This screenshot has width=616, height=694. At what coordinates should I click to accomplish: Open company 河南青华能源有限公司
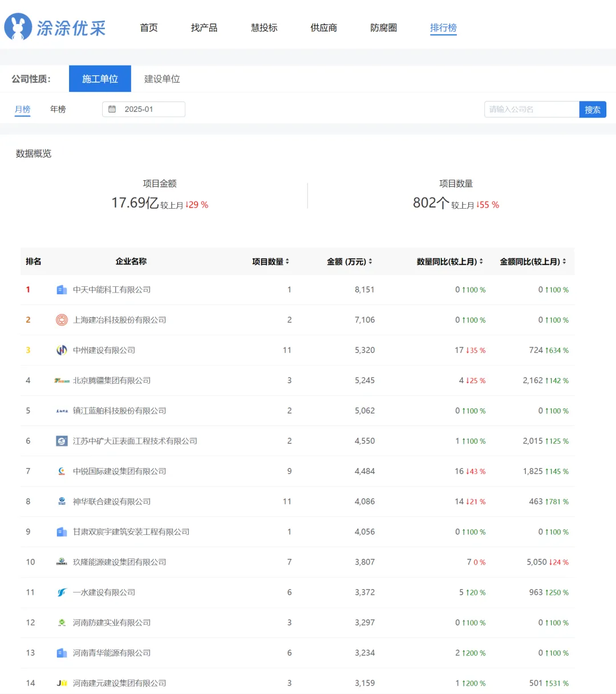click(112, 652)
